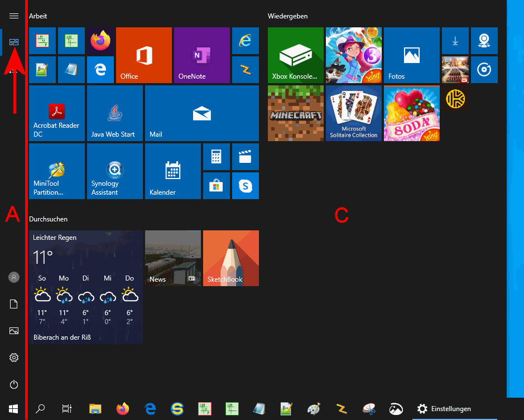Open the News live tile

pos(172,258)
